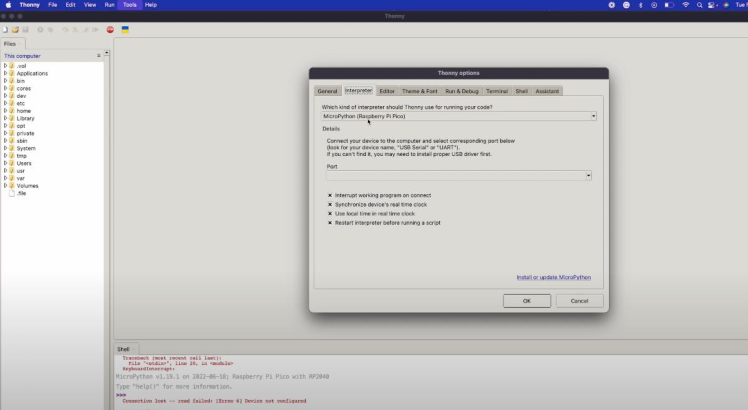Click the Step into toolbar icon
The width and height of the screenshot is (748, 410).
[x=75, y=30]
